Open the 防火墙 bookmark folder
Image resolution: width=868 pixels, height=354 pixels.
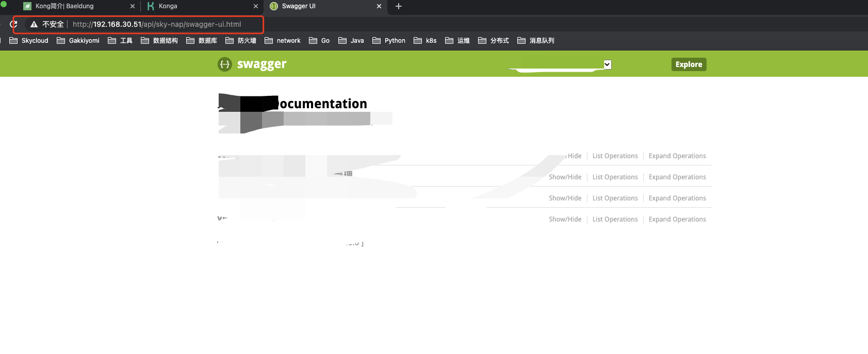(x=241, y=41)
